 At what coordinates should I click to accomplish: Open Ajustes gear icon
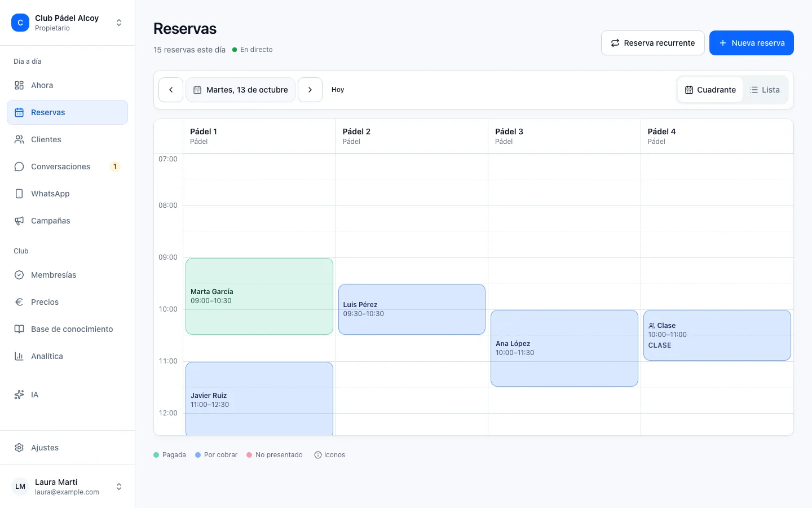[x=19, y=448]
